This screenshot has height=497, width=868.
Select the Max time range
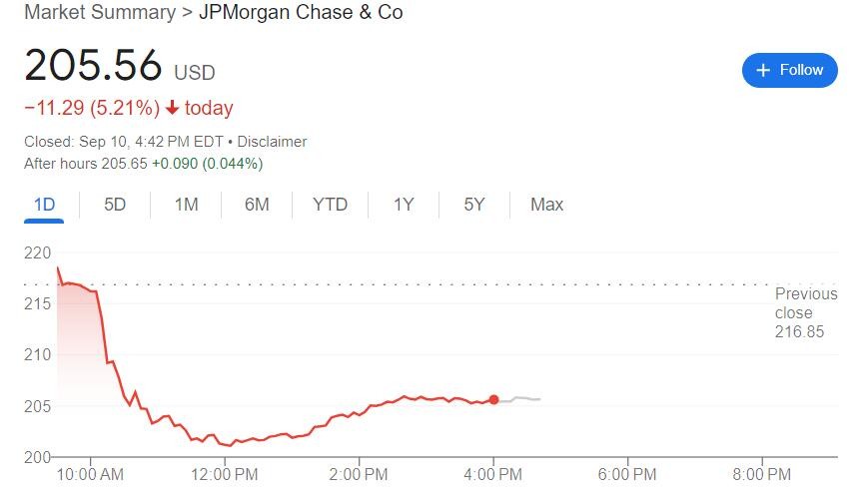click(546, 205)
